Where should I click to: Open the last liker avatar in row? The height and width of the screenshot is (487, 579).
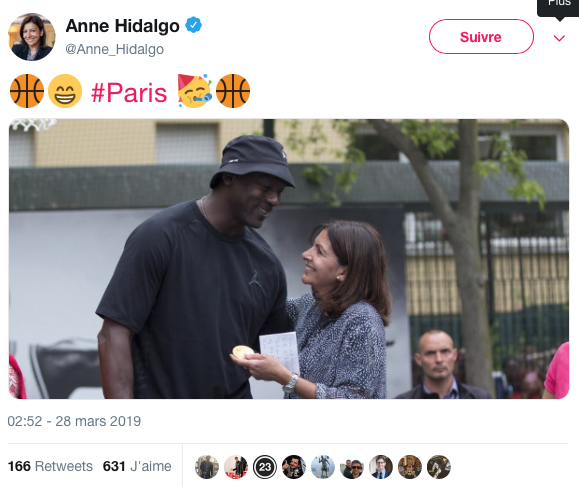(439, 467)
